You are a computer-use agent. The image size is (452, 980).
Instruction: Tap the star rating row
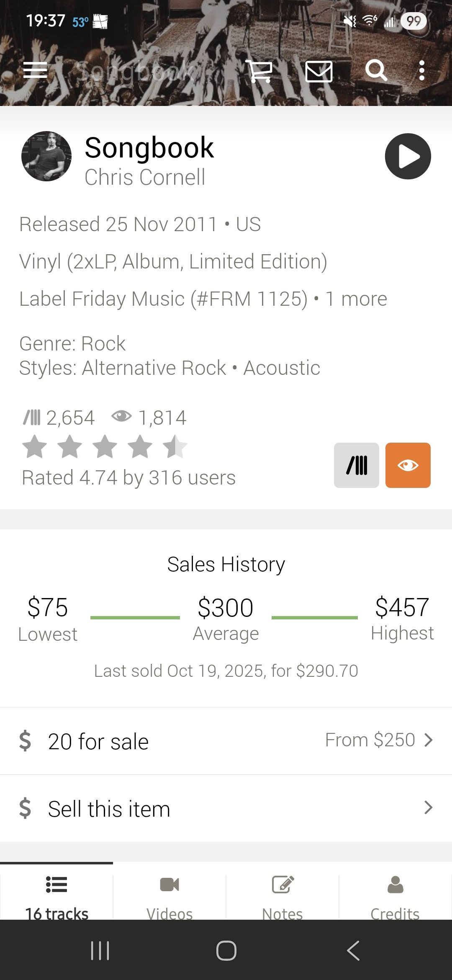(x=105, y=447)
